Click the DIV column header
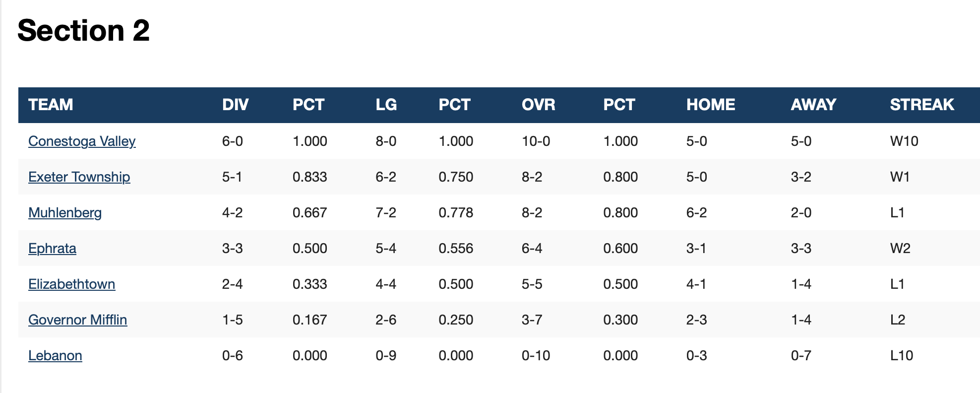 [235, 105]
